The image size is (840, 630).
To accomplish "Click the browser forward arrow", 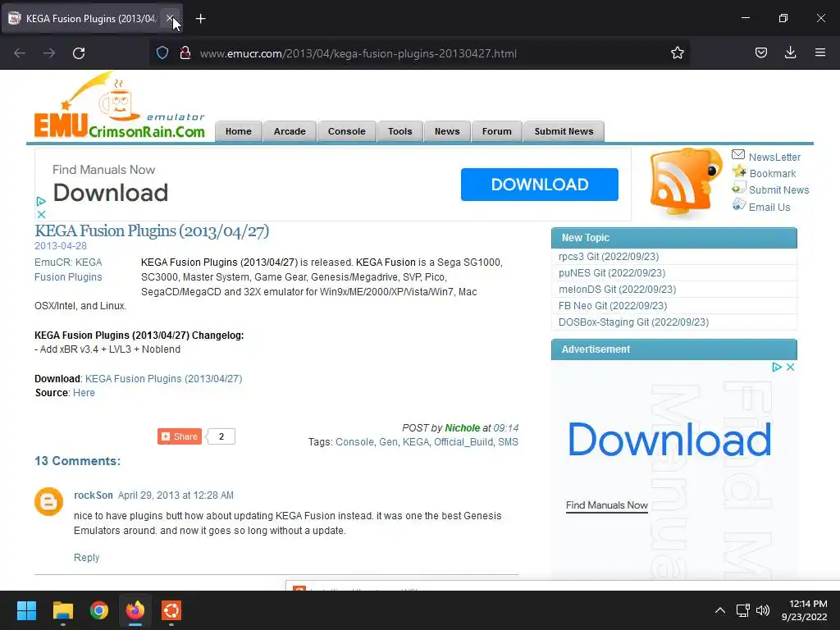I will point(49,53).
